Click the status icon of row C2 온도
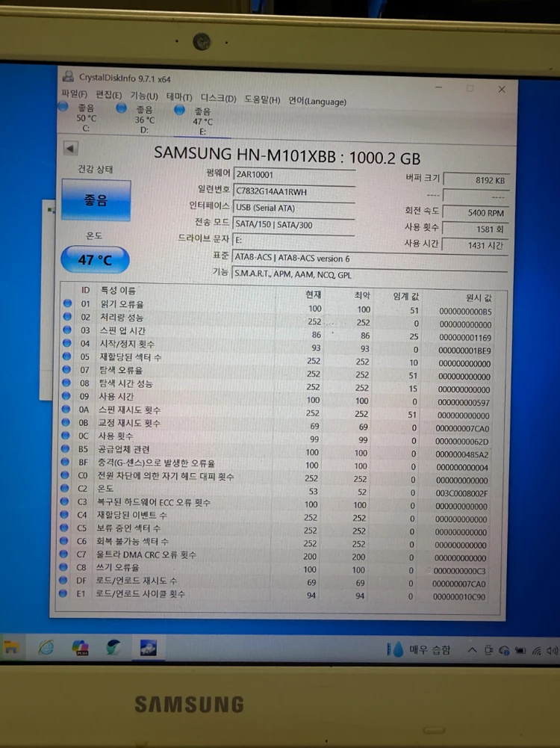The height and width of the screenshot is (748, 560). 64,488
